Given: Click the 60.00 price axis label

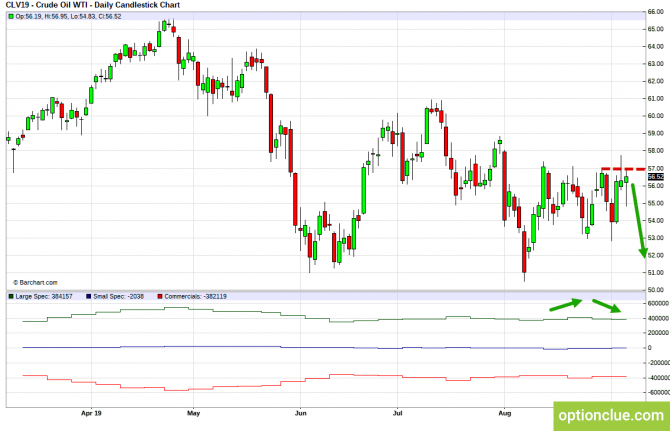Looking at the screenshot, I should (x=655, y=116).
